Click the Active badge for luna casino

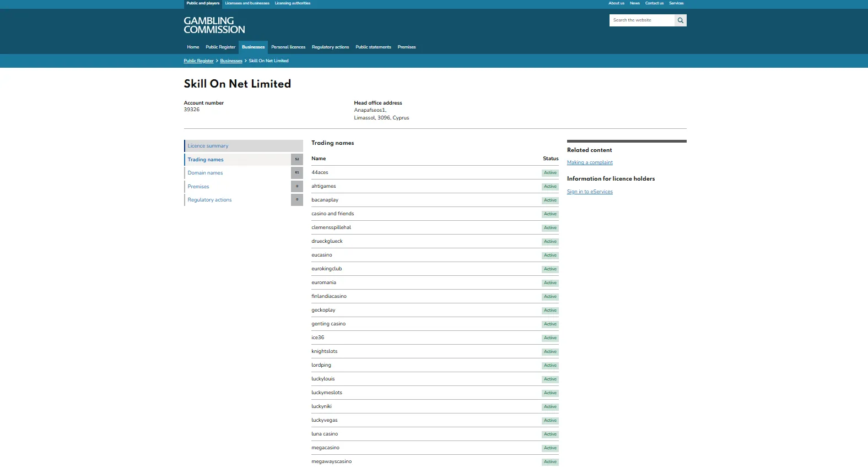[550, 434]
